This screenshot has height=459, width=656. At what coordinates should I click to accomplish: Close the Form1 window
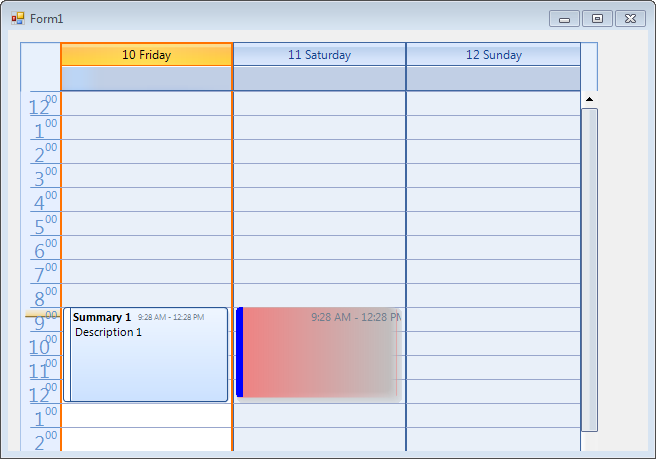[630, 19]
